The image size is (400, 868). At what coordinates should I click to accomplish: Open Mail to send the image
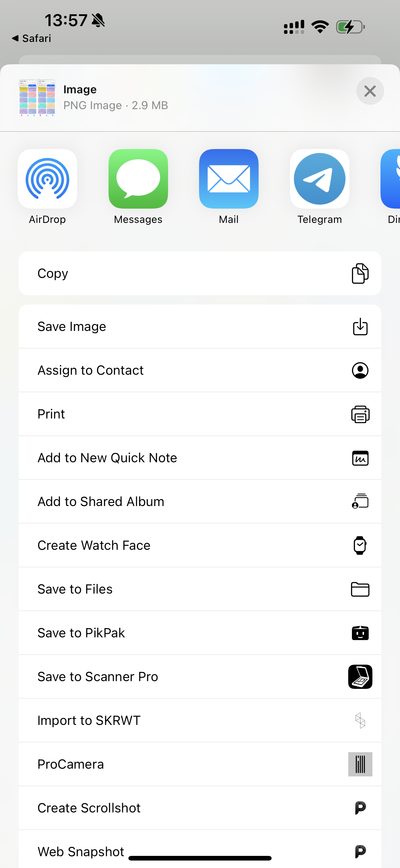229,179
